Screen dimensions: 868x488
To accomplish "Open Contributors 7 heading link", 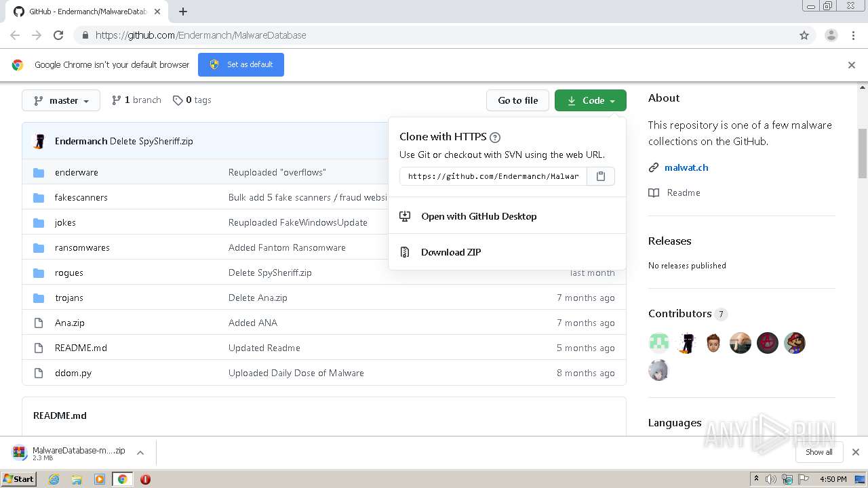I will pyautogui.click(x=688, y=314).
